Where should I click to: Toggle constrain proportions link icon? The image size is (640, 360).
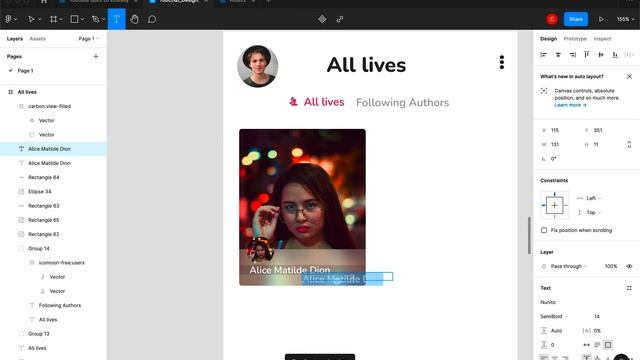[629, 144]
